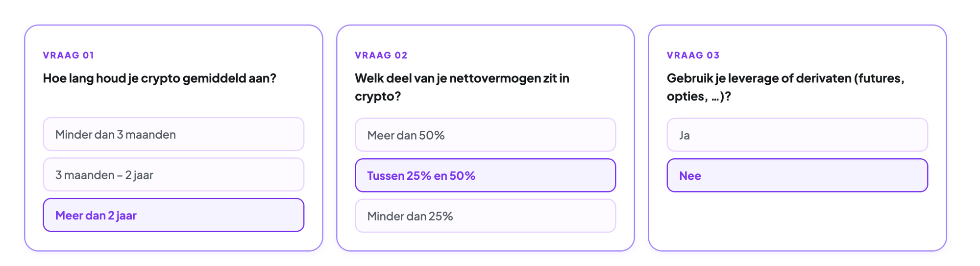Click page margin right of Vraag 03 card

coord(963,138)
